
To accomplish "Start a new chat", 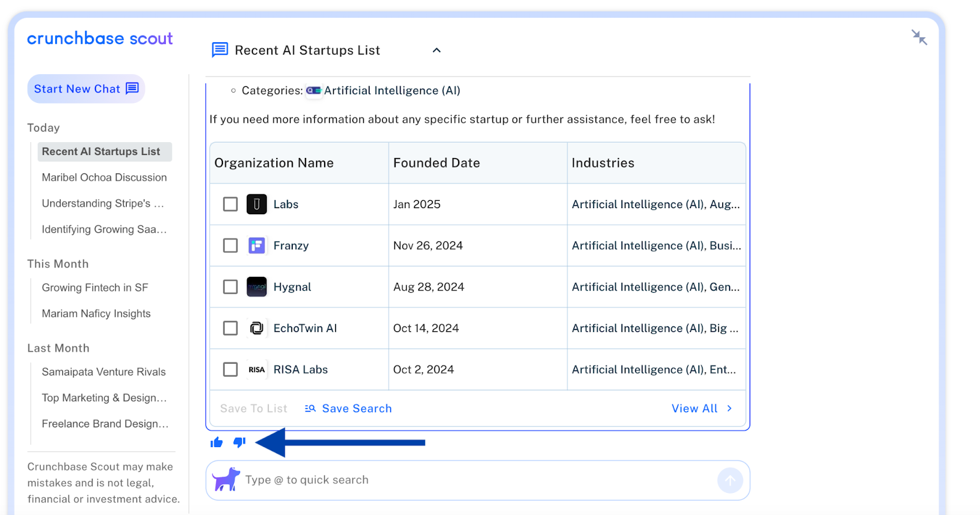I will point(86,89).
